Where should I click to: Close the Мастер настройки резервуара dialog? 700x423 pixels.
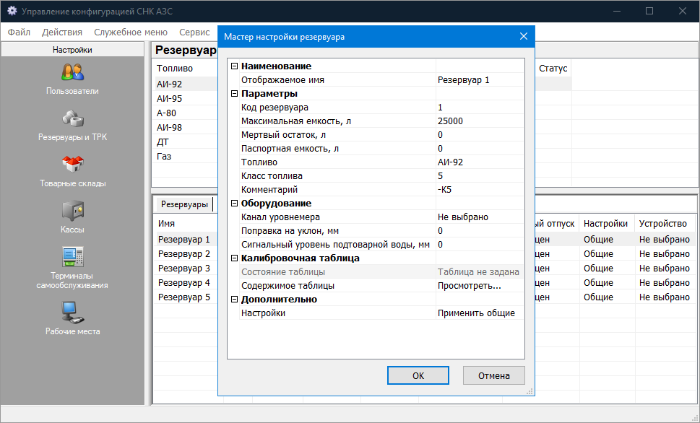coord(523,37)
